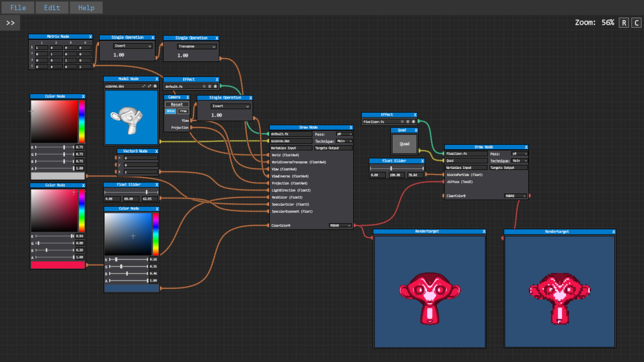Switch the Camera node to Free mode
644x362 pixels.
[x=183, y=111]
